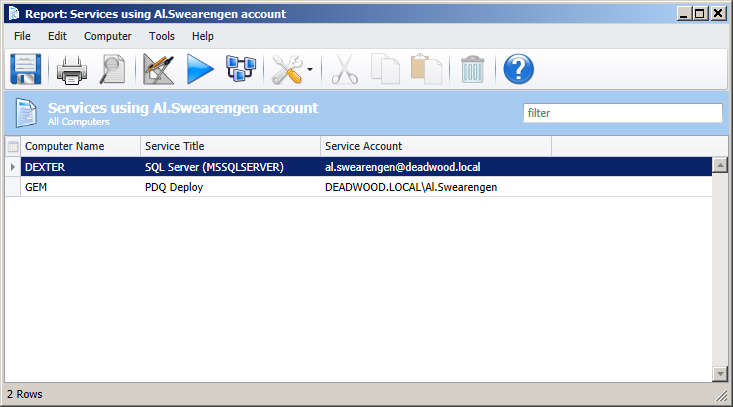Click the Save floppy disk icon
This screenshot has width=733, height=407.
[26, 69]
